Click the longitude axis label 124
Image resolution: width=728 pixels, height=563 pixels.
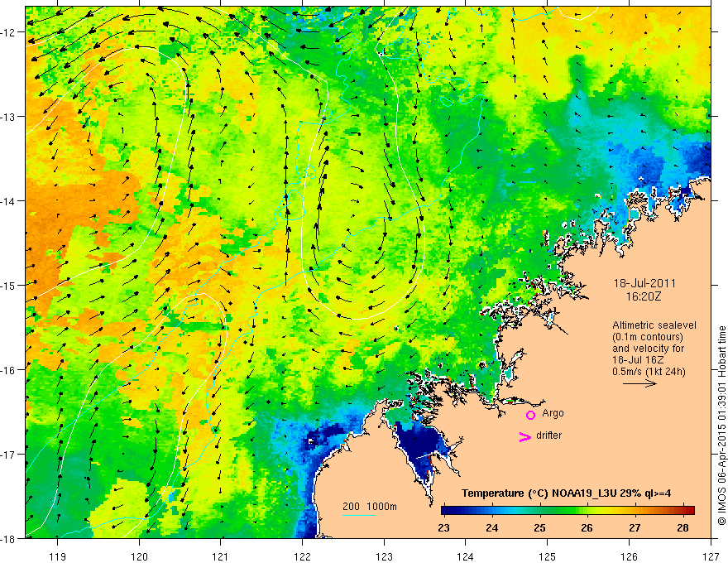coord(466,556)
